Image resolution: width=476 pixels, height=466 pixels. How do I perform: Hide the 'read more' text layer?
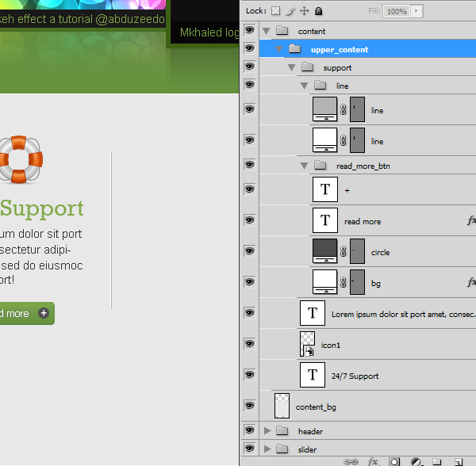click(250, 220)
